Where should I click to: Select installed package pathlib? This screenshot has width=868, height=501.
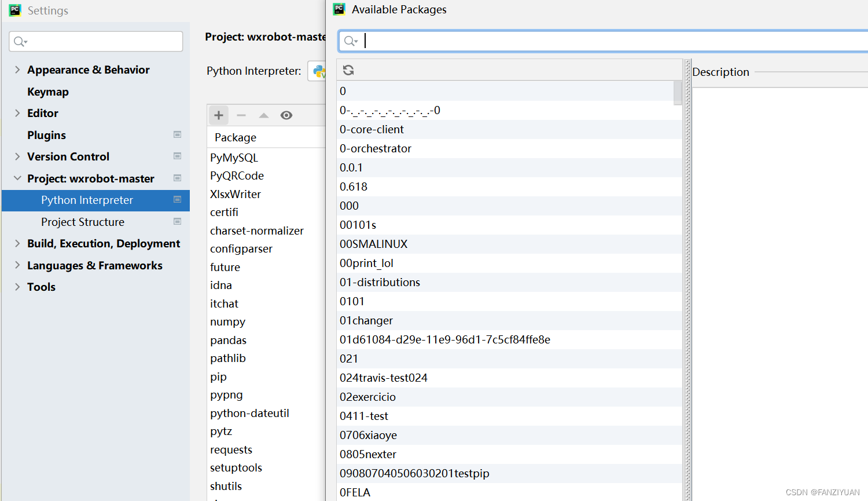tap(228, 358)
